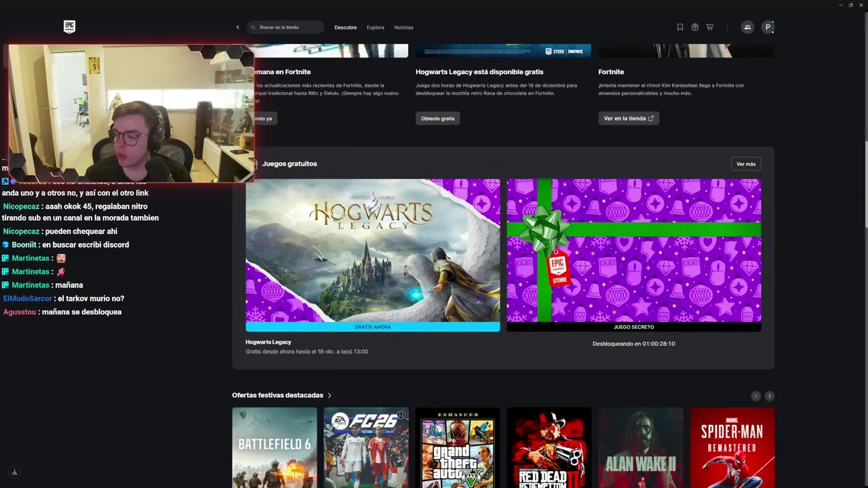
Task: Open the Battlefield 6 game tile
Action: [274, 447]
